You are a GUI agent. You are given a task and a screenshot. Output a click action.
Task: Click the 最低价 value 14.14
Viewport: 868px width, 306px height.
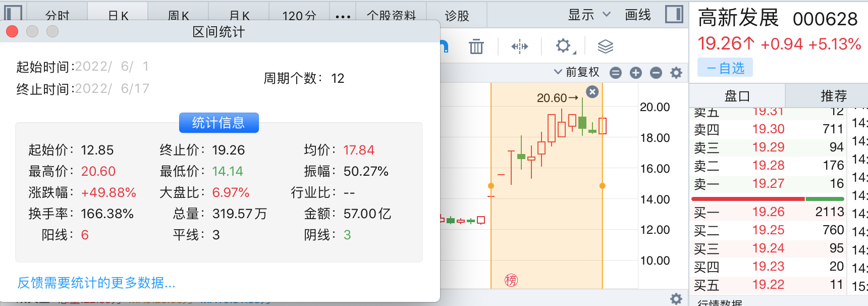[x=228, y=171]
